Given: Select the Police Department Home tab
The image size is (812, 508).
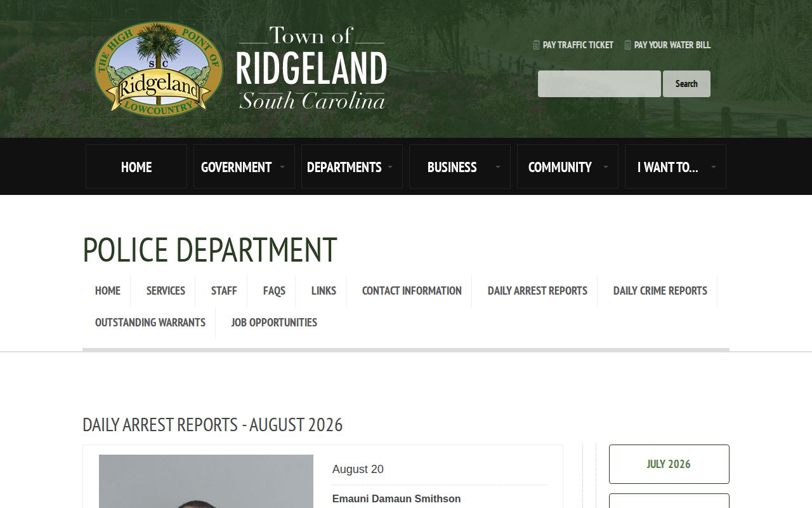Looking at the screenshot, I should (108, 291).
